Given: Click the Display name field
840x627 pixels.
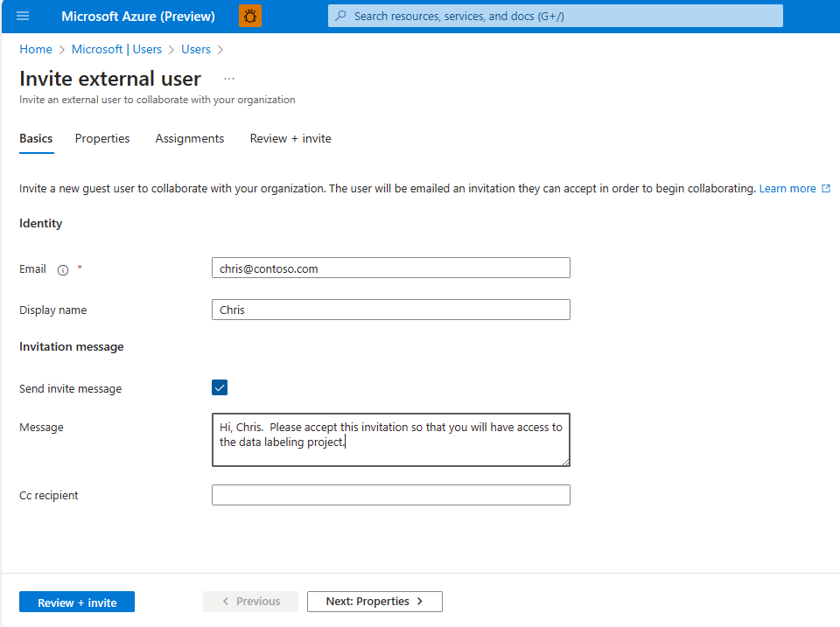Looking at the screenshot, I should [391, 310].
